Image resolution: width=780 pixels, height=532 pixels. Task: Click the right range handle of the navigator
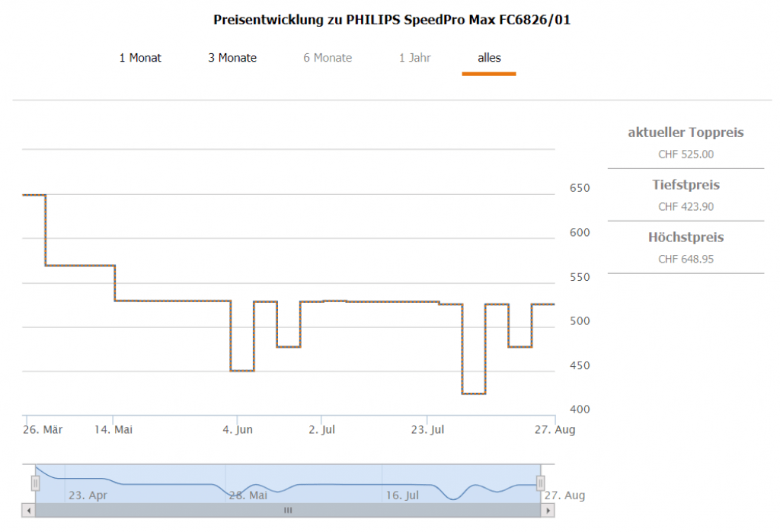coord(541,483)
